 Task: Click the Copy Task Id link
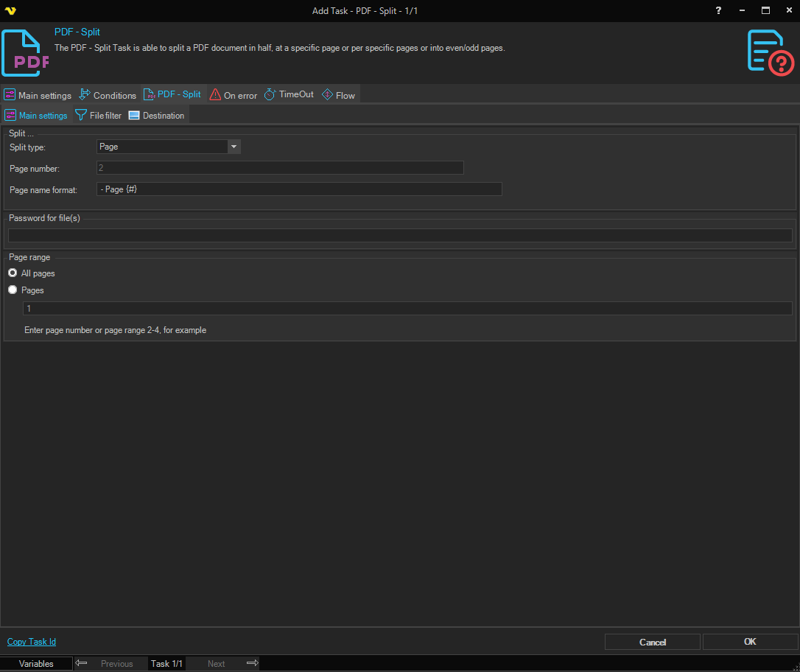(x=32, y=642)
